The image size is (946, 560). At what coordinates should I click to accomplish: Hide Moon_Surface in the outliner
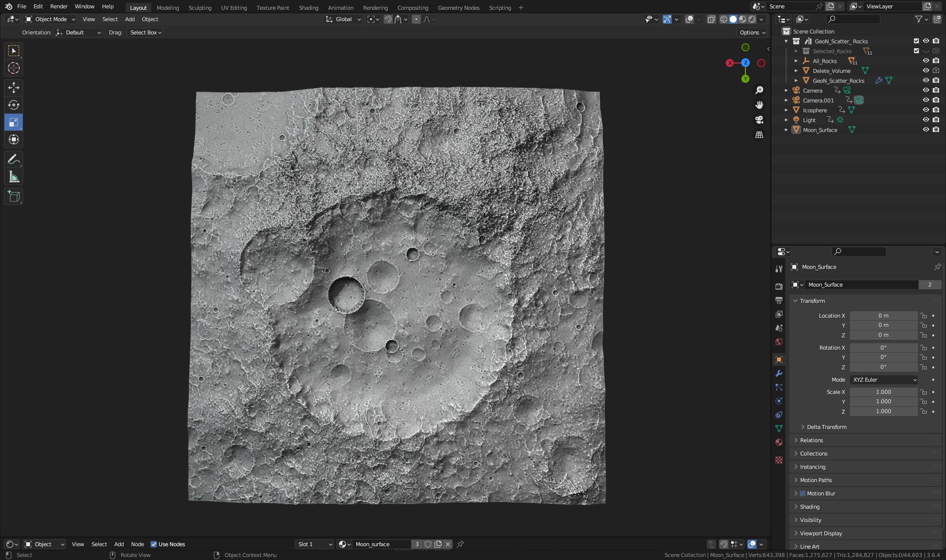coord(926,130)
